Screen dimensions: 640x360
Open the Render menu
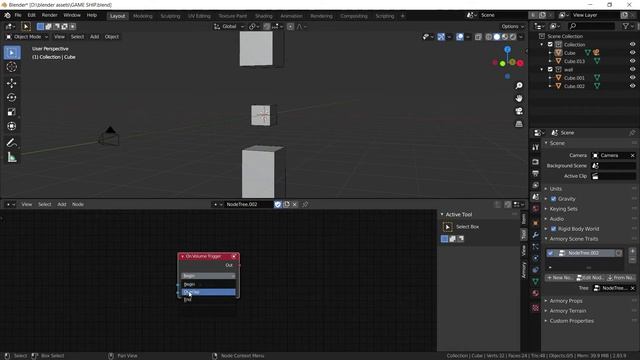click(x=49, y=16)
